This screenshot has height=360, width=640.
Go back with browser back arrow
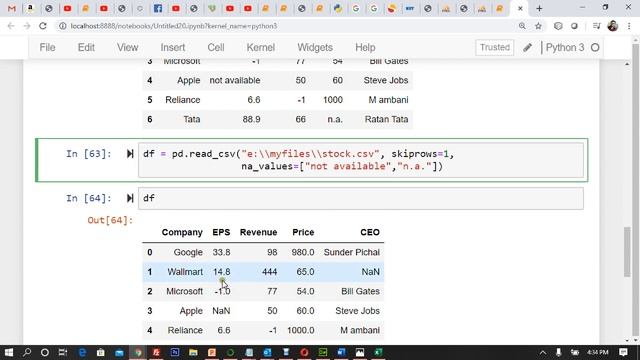11,26
